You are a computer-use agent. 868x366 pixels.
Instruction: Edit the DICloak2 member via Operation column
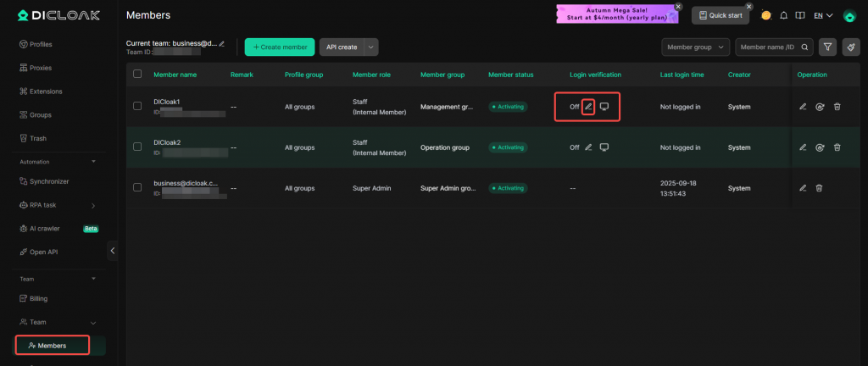coord(803,147)
